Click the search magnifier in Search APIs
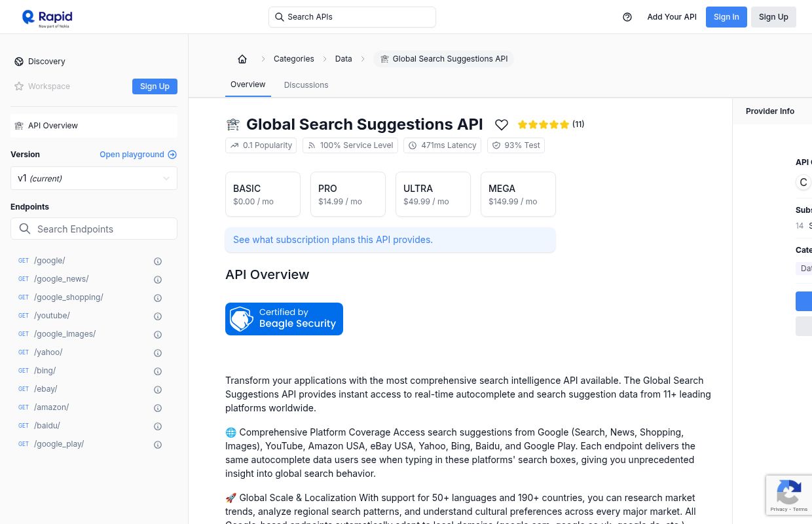 280,17
